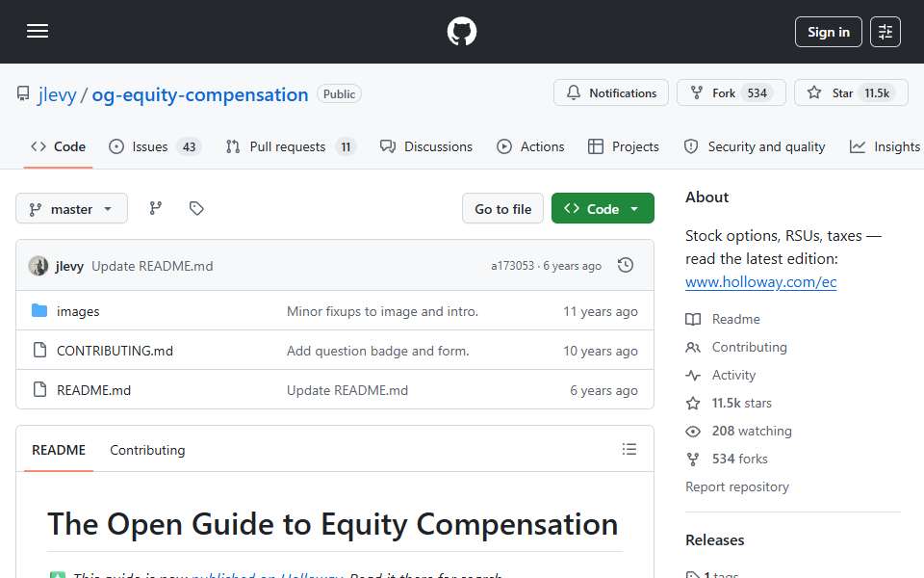924x578 pixels.
Task: Click the 11 pull requests counter badge
Action: (346, 146)
